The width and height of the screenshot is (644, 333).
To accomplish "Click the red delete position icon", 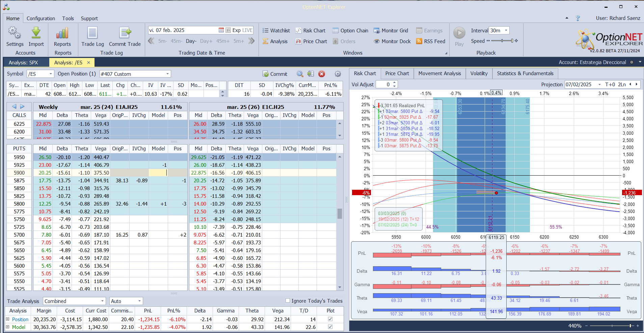I will coord(322,74).
